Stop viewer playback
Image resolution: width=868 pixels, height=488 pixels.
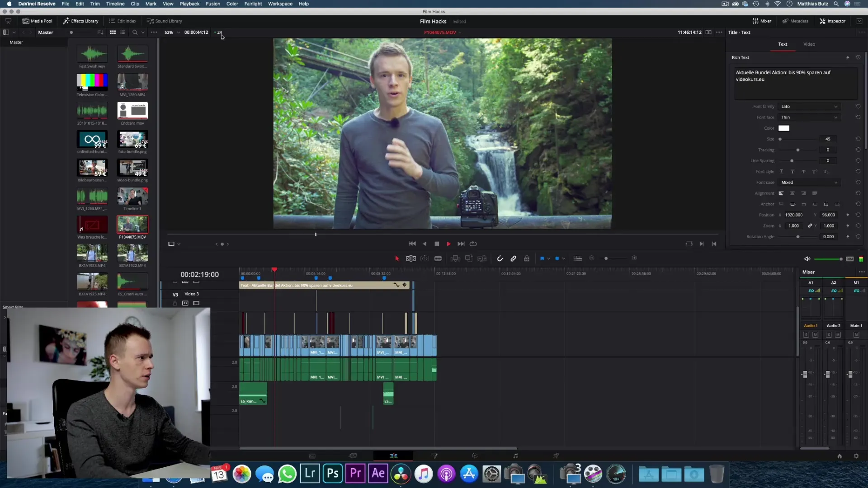point(437,244)
